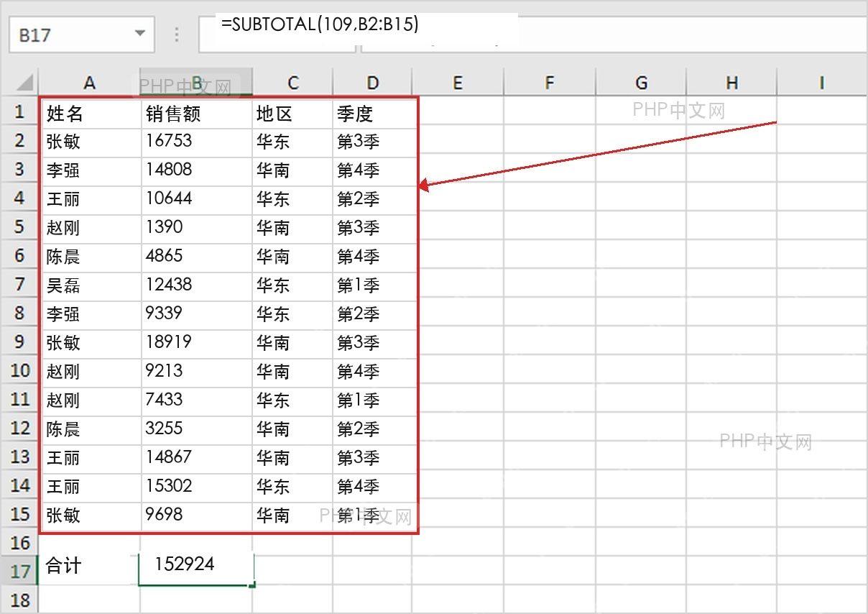868x614 pixels.
Task: Select column E header
Action: pyautogui.click(x=458, y=83)
